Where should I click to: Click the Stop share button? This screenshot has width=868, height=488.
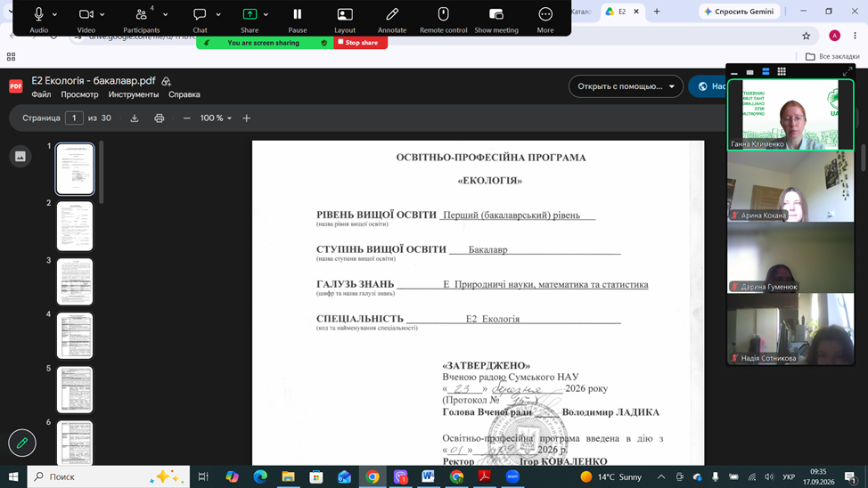[360, 43]
